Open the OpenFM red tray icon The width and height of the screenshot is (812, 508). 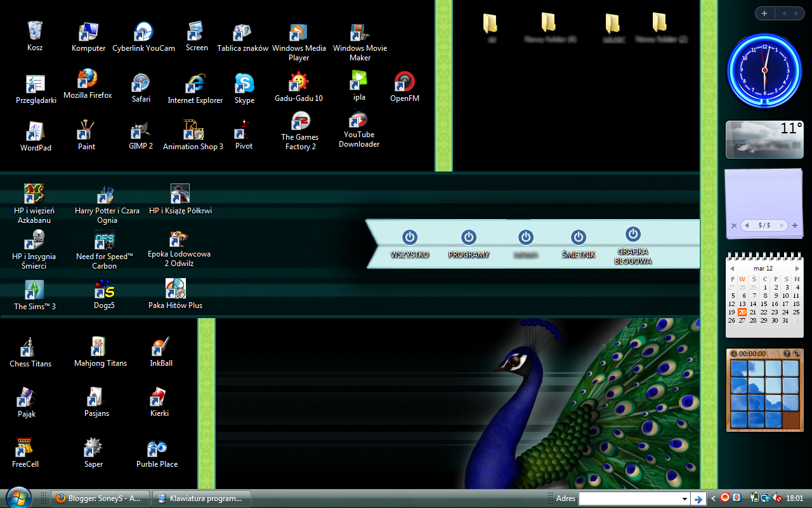(x=724, y=498)
